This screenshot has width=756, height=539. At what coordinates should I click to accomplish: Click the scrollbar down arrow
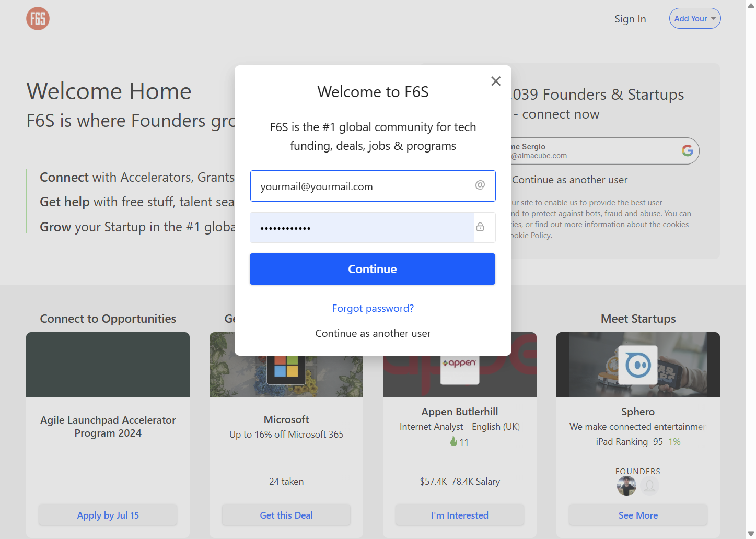tap(751, 534)
